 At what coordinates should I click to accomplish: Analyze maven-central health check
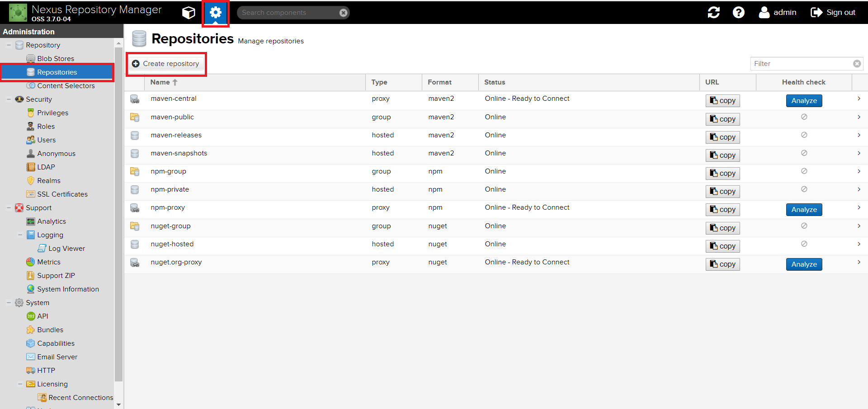(804, 101)
